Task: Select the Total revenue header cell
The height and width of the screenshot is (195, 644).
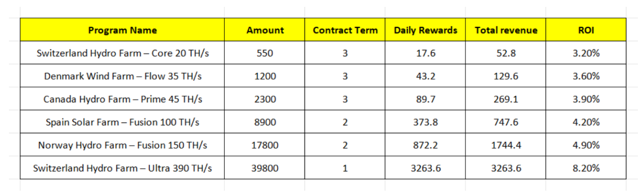Action: point(506,30)
